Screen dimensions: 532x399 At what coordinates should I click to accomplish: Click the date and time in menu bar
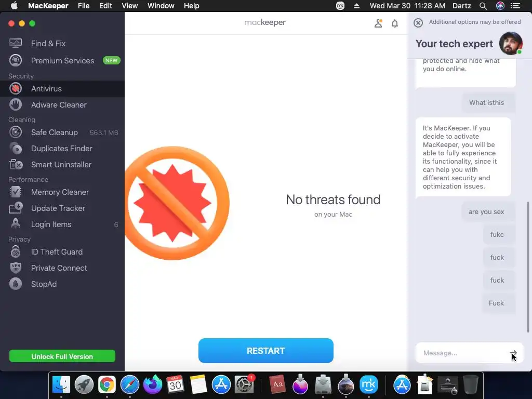pyautogui.click(x=407, y=6)
